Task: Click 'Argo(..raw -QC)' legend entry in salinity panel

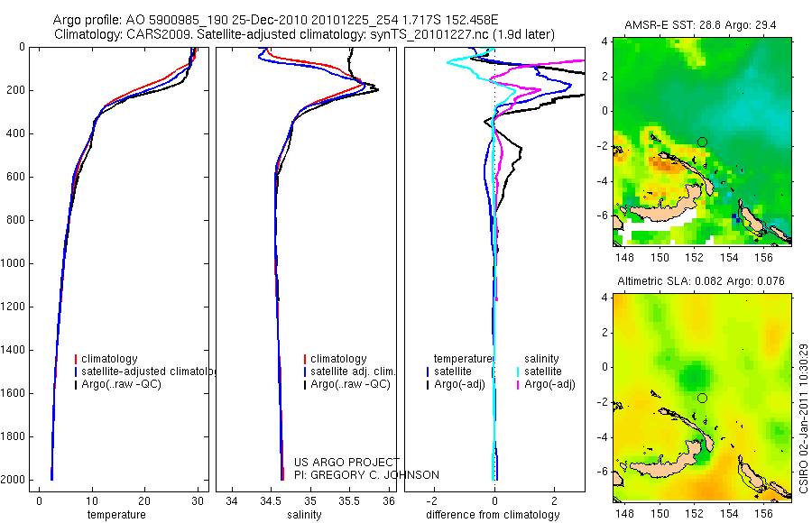Action: coord(350,384)
